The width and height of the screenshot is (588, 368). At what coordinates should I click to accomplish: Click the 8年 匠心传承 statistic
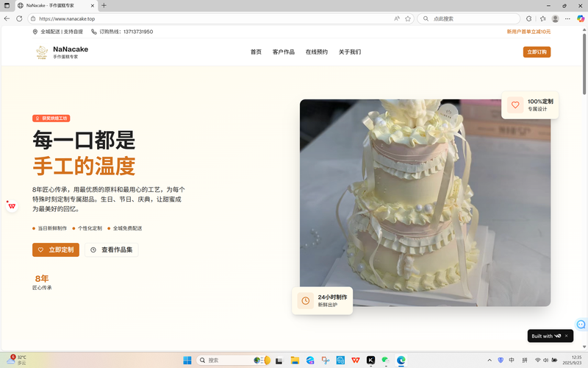[x=42, y=283]
